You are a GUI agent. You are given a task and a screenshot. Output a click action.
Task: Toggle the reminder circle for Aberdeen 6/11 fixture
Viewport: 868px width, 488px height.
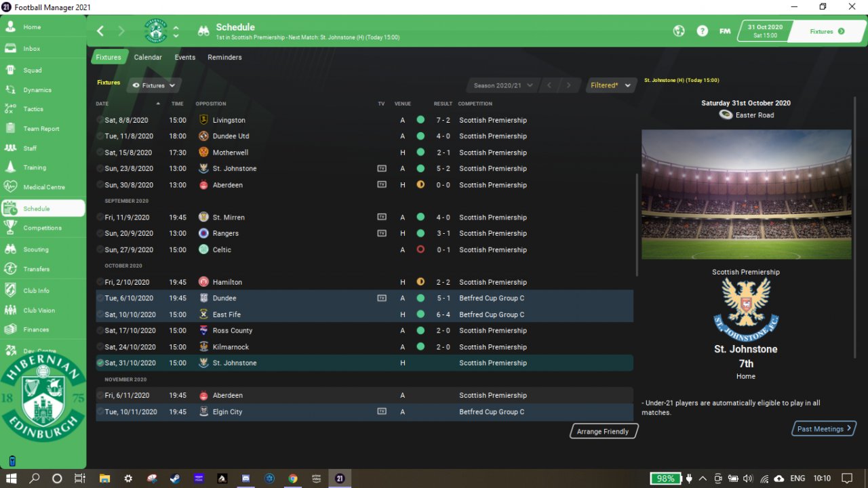pyautogui.click(x=100, y=396)
